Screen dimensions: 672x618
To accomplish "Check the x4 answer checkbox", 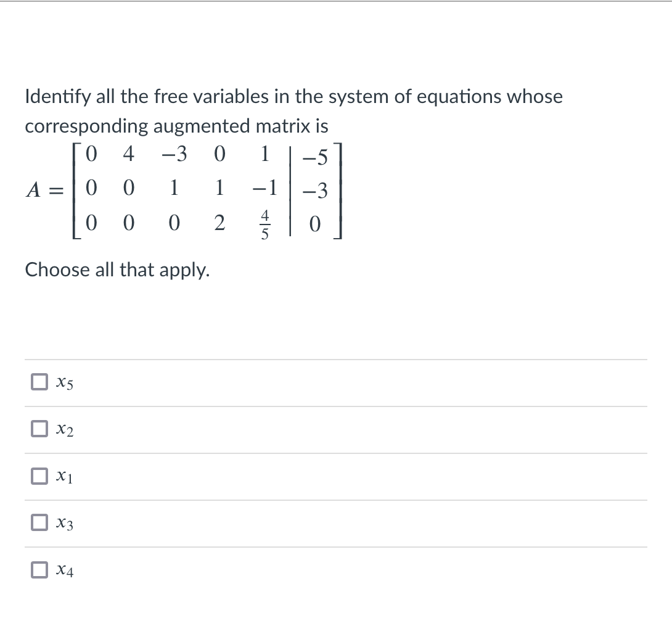I will [x=39, y=569].
